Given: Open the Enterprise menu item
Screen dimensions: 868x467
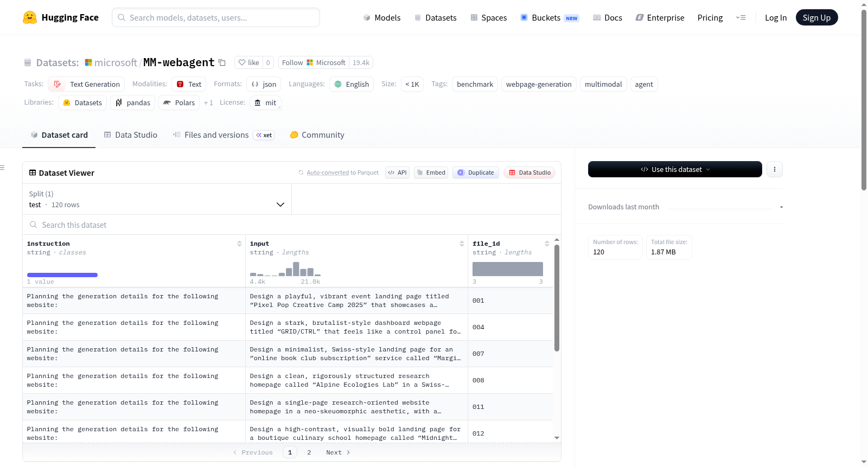Looking at the screenshot, I should pyautogui.click(x=660, y=17).
